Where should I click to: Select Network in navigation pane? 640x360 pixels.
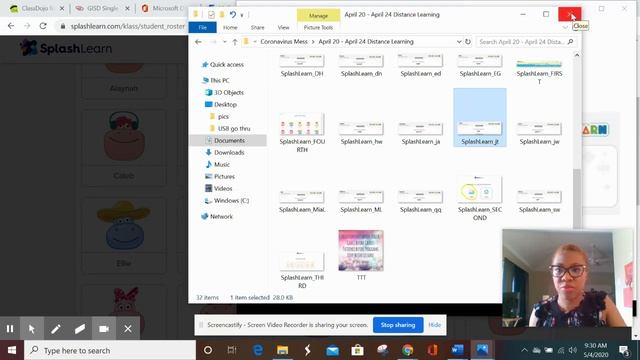point(221,216)
